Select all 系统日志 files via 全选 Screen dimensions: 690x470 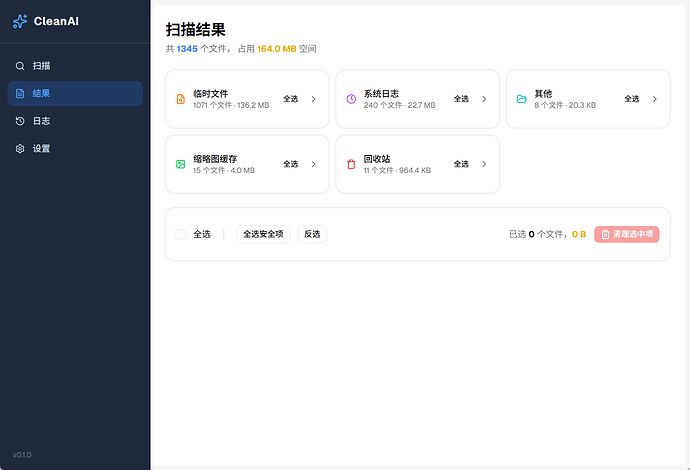461,99
